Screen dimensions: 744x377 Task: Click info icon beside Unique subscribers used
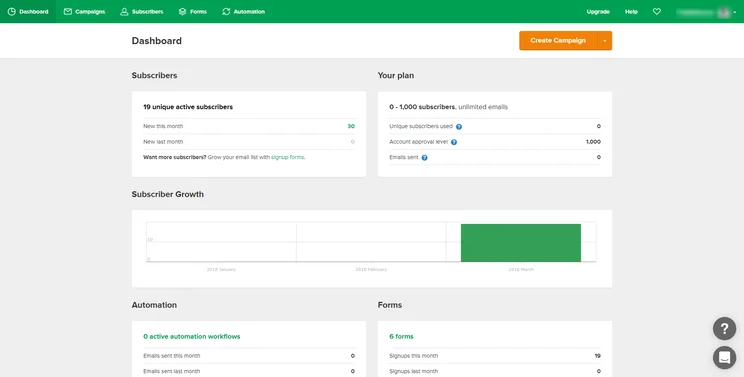point(459,127)
